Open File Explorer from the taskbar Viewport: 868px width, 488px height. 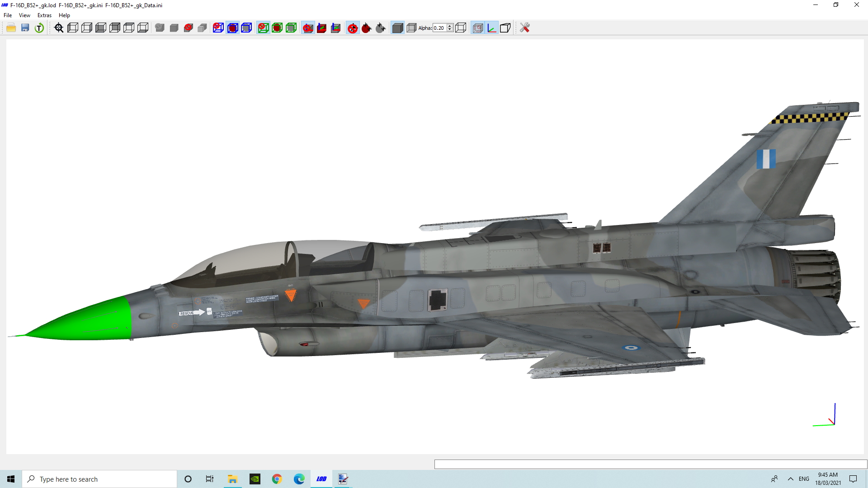pyautogui.click(x=232, y=479)
